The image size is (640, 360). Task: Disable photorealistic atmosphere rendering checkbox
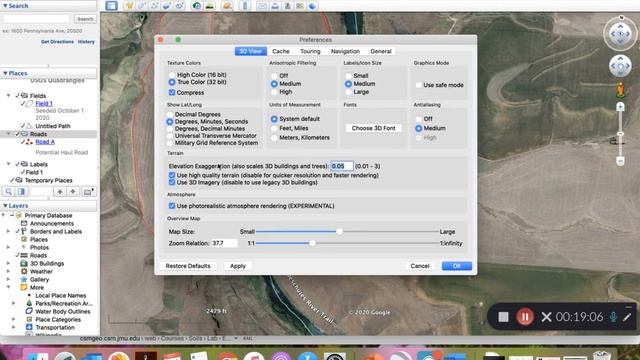[172, 206]
